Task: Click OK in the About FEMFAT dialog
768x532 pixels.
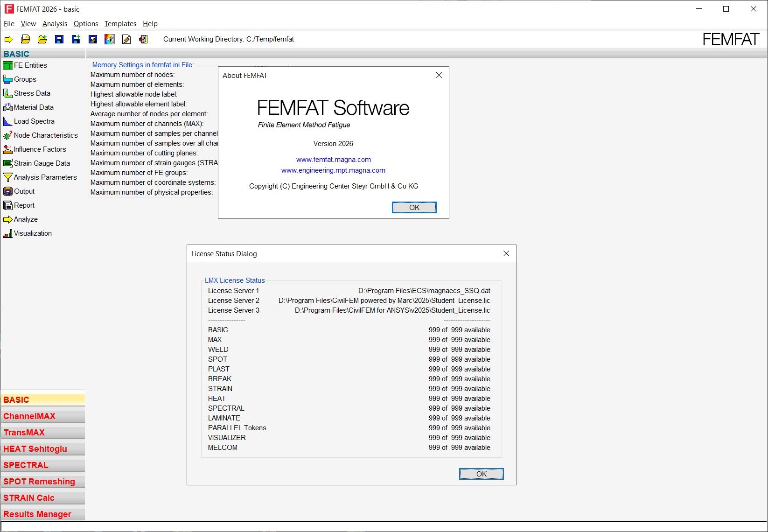Action: coord(414,208)
